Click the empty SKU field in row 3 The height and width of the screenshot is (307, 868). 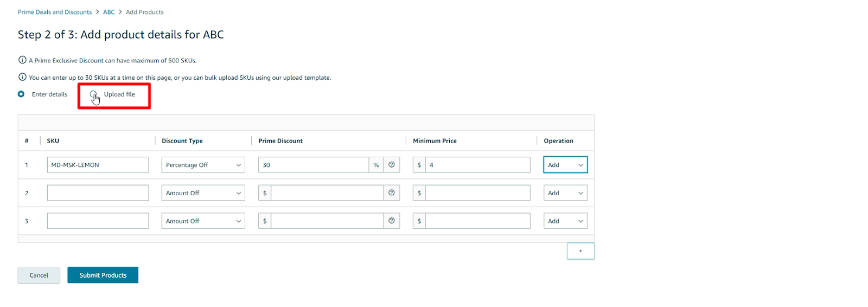click(98, 221)
